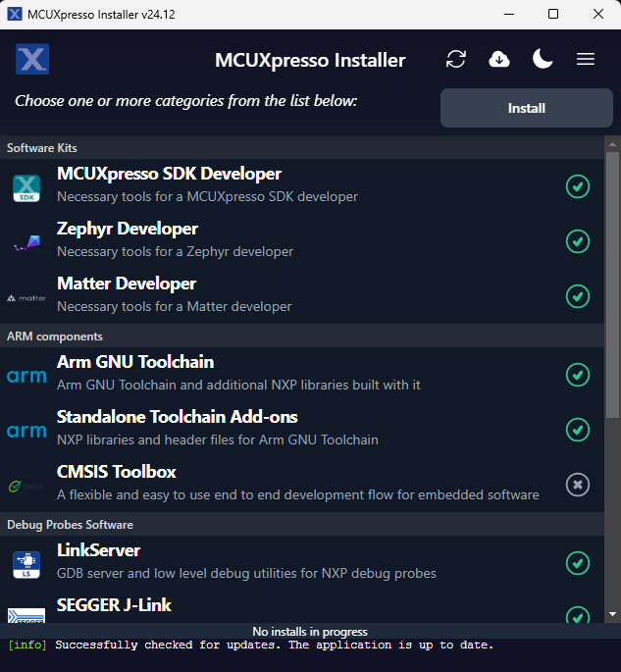The height and width of the screenshot is (672, 621).
Task: Click 'Necessary tools for a Zephyr developer' description
Action: click(x=175, y=251)
